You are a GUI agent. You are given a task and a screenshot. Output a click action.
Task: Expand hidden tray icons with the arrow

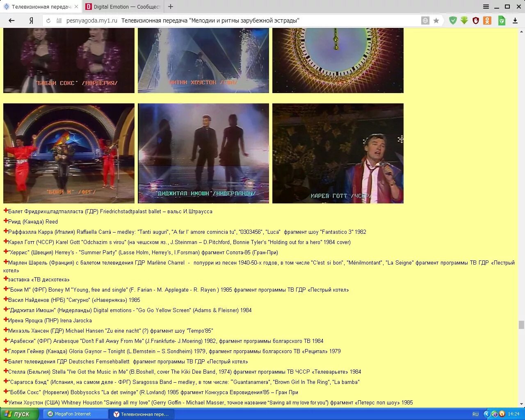[x=487, y=414]
